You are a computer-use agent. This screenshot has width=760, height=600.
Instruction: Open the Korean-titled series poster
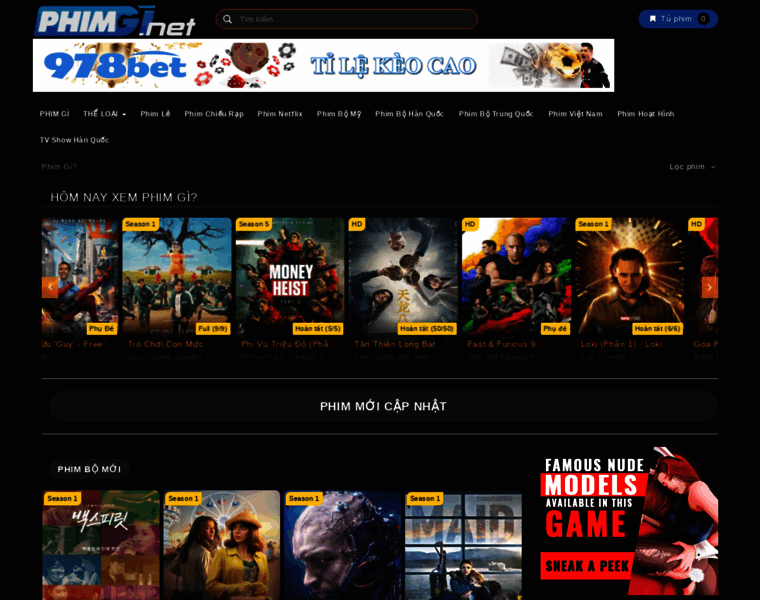coord(101,545)
